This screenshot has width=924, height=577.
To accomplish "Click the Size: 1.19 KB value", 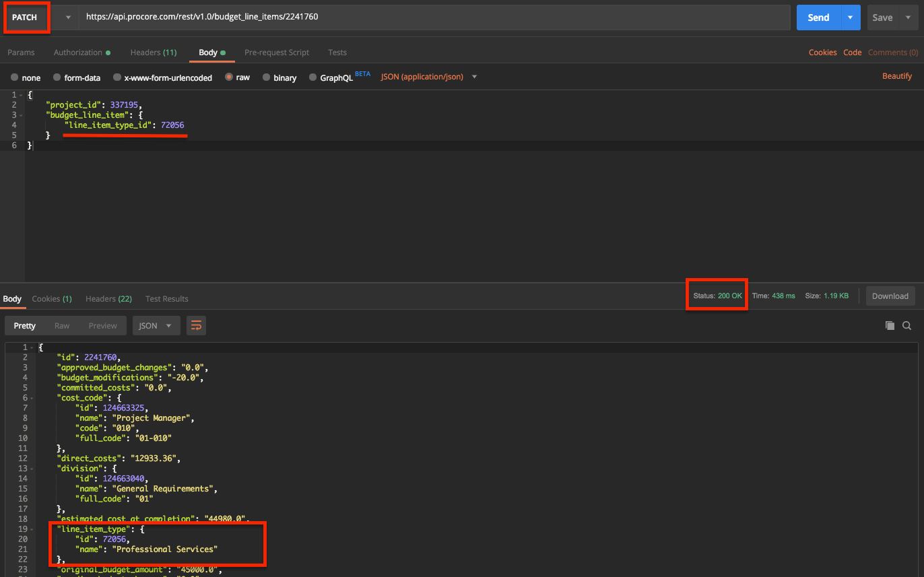I will pyautogui.click(x=827, y=296).
